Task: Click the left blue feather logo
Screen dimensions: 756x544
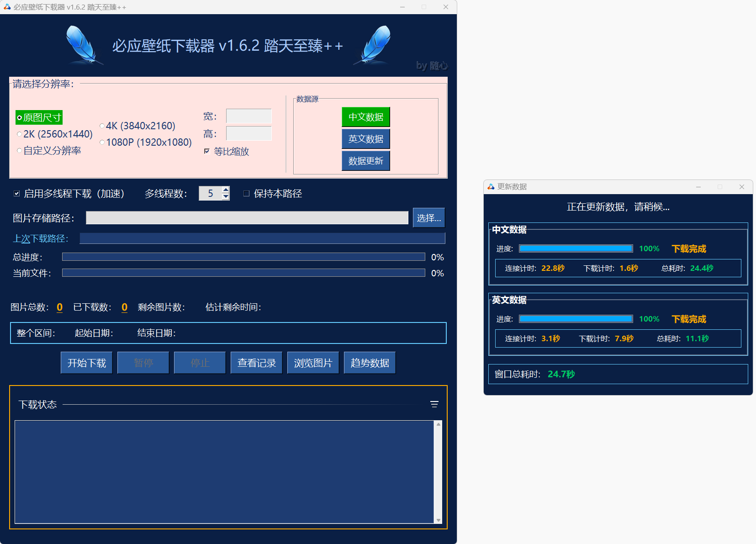Action: (x=83, y=45)
